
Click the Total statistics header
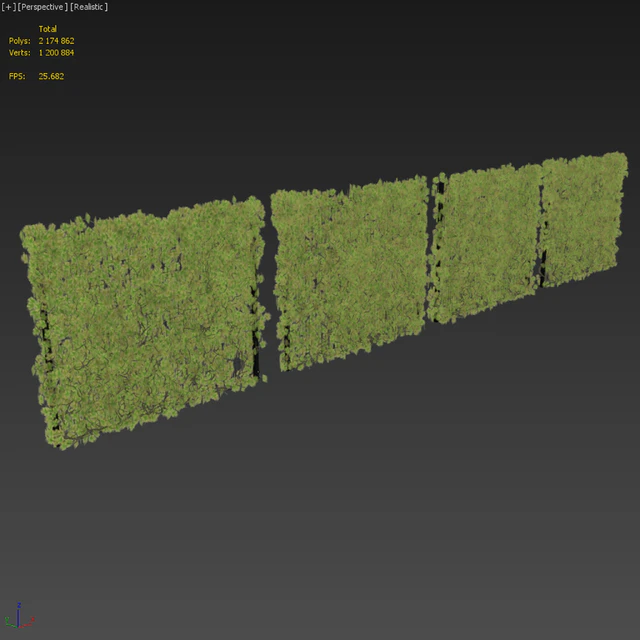[x=47, y=29]
